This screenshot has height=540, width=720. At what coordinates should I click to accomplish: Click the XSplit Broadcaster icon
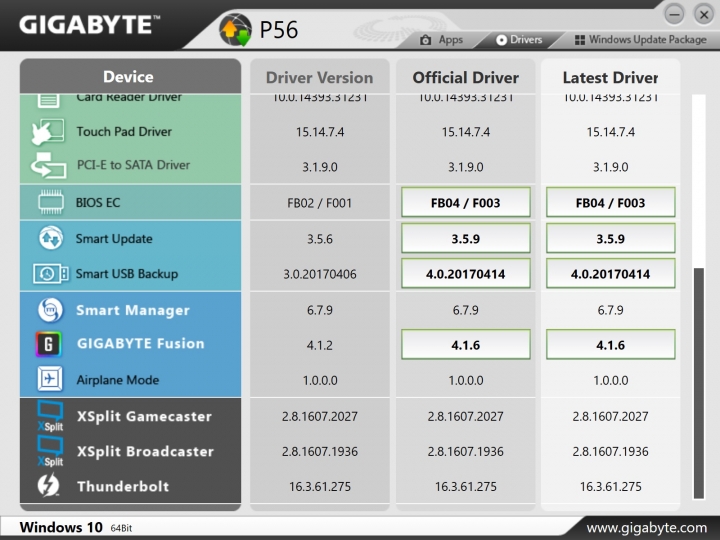(50, 451)
